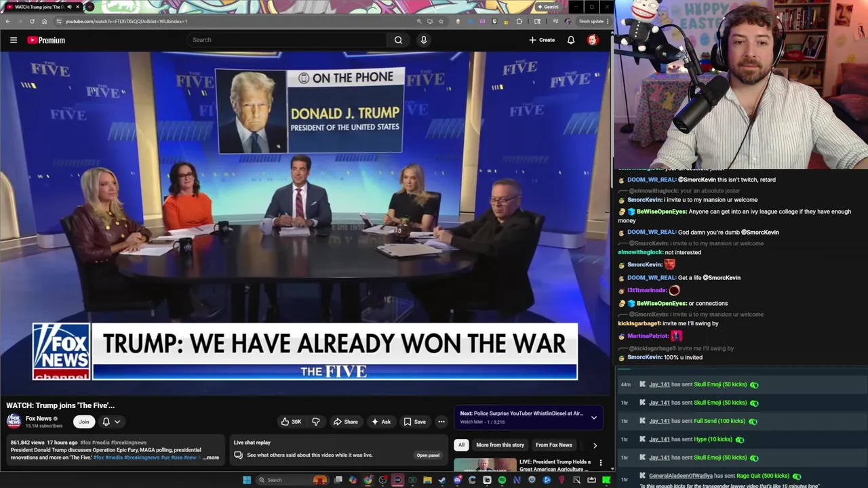Open YouTube notifications bell
The height and width of the screenshot is (488, 868).
pyautogui.click(x=571, y=40)
